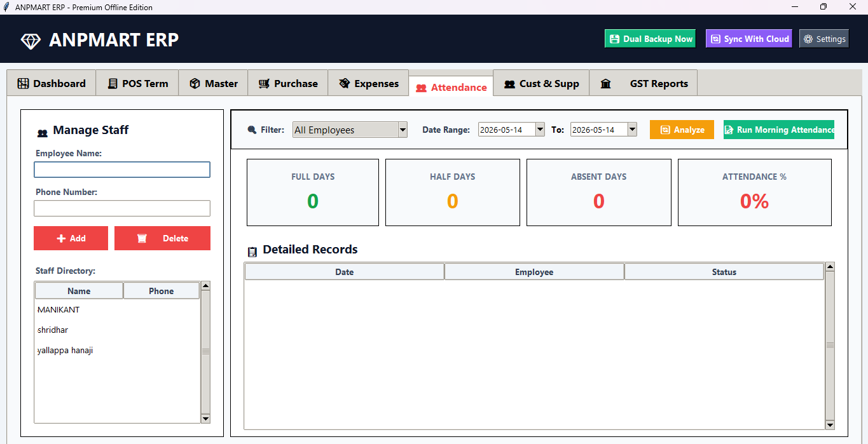Click the Phone column header
Viewport: 868px width, 444px height.
pyautogui.click(x=162, y=291)
